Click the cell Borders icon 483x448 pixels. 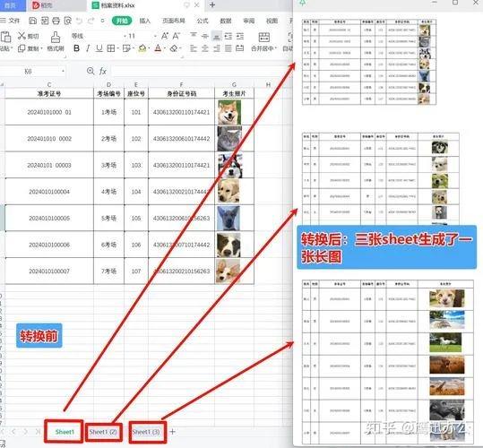tap(110, 48)
